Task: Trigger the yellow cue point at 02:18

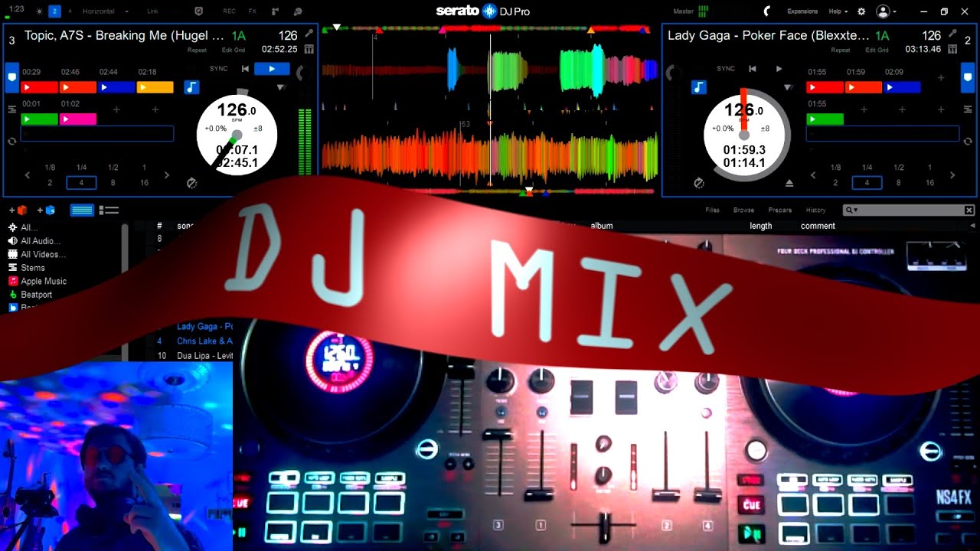Action: pyautogui.click(x=155, y=87)
